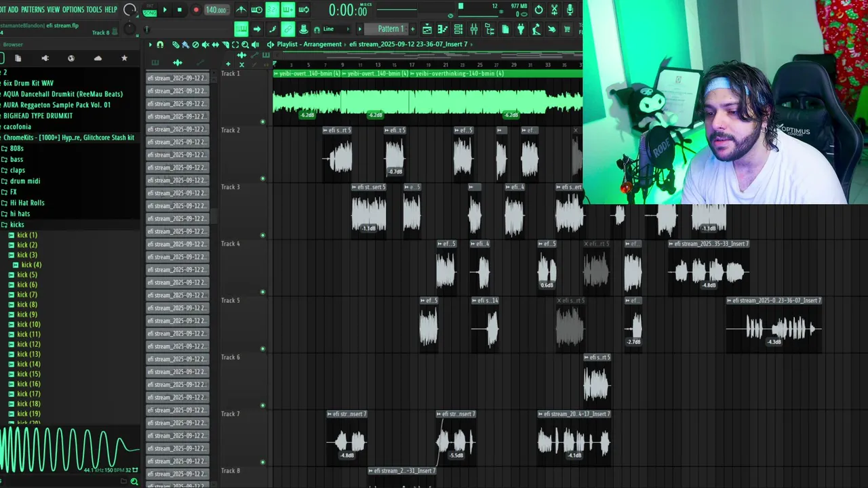This screenshot has height=488, width=868.
Task: Arm the red Record button
Action: coord(196,9)
